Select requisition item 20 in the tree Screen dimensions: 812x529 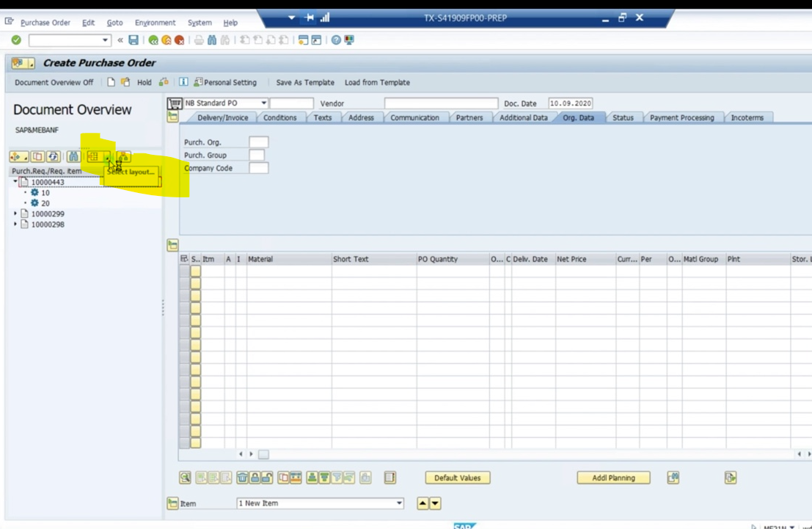45,203
